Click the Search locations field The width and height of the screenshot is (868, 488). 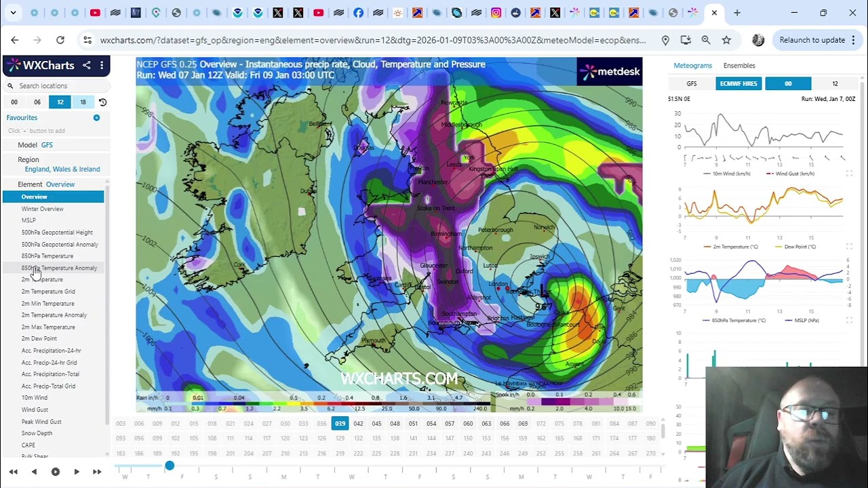click(x=57, y=86)
